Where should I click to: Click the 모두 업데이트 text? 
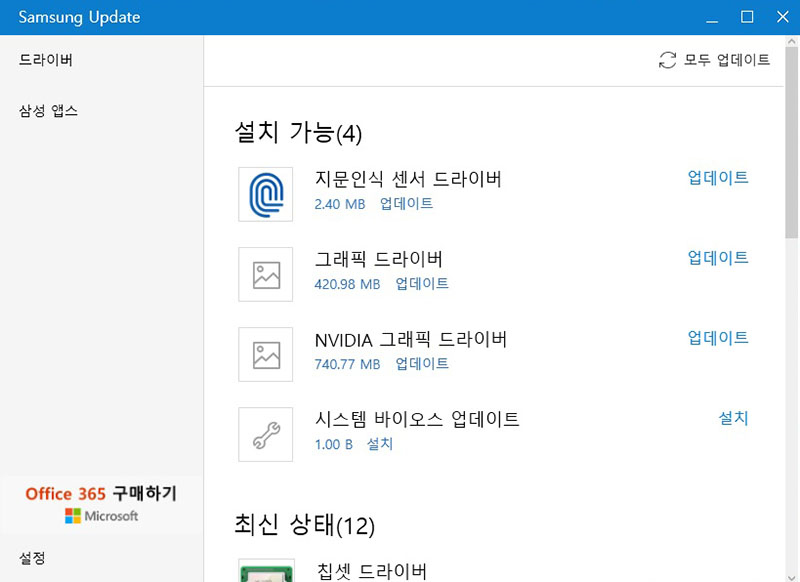click(727, 60)
